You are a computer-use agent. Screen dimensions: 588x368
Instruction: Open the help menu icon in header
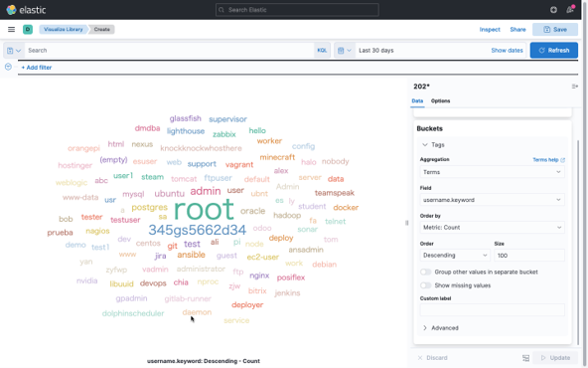pyautogui.click(x=553, y=10)
